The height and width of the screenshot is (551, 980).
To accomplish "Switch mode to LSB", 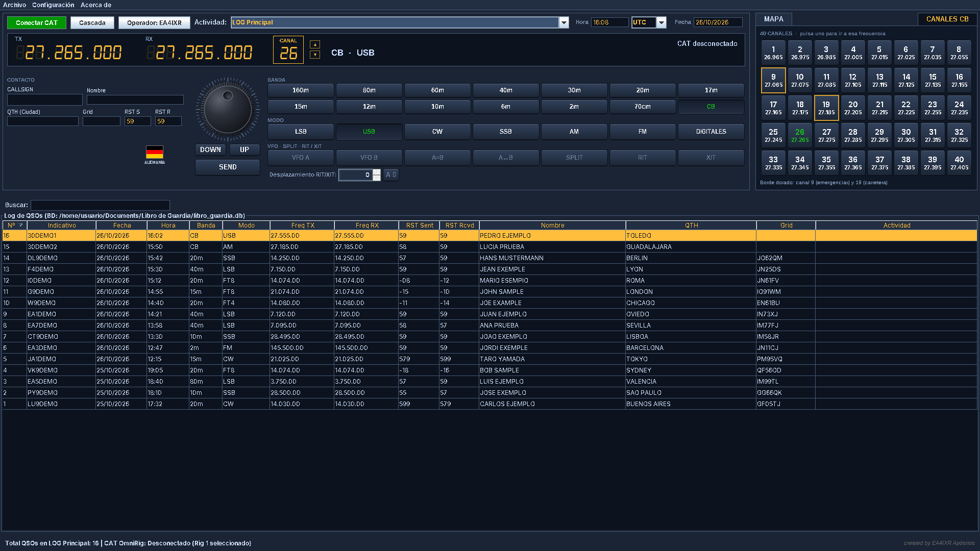I will point(301,132).
